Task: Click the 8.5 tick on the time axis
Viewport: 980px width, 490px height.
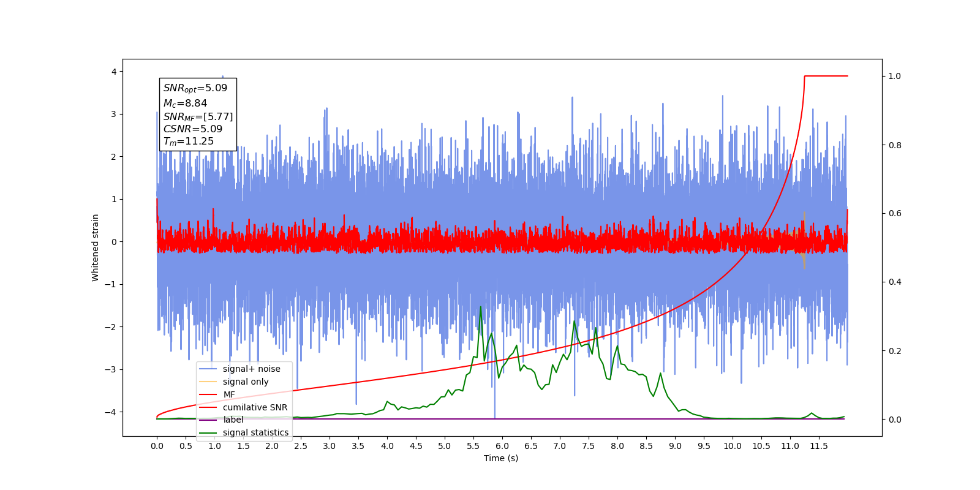Action: (x=646, y=446)
